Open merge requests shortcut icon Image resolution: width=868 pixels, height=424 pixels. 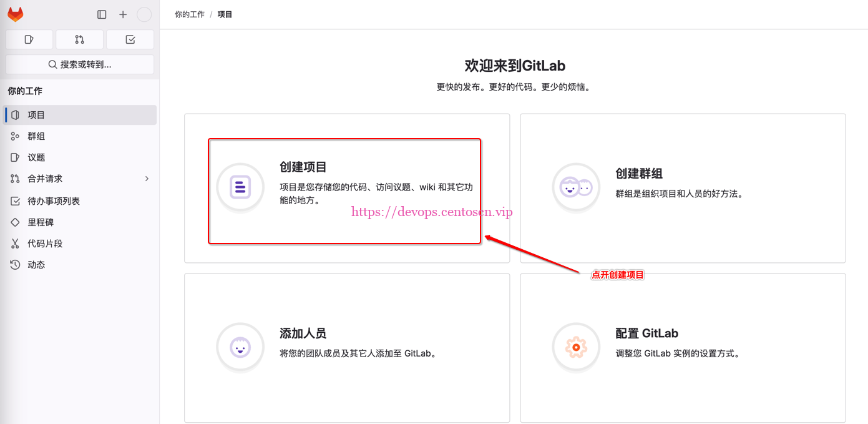tap(79, 39)
